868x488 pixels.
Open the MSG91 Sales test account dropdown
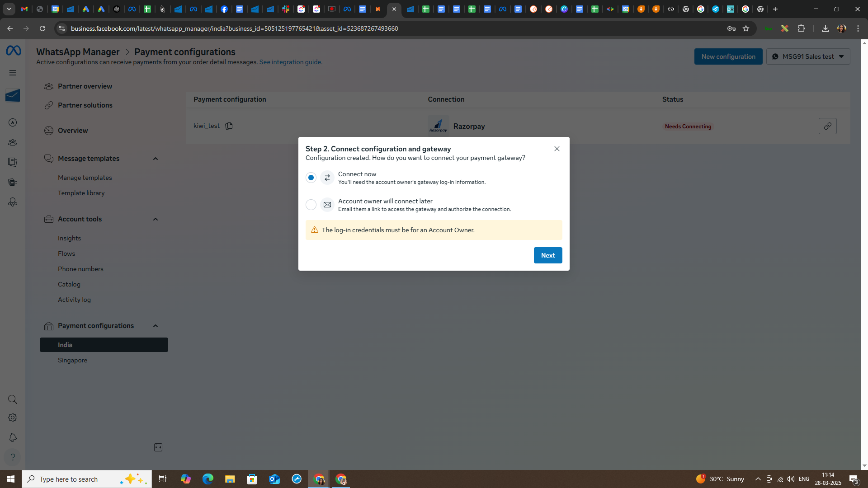coord(808,56)
